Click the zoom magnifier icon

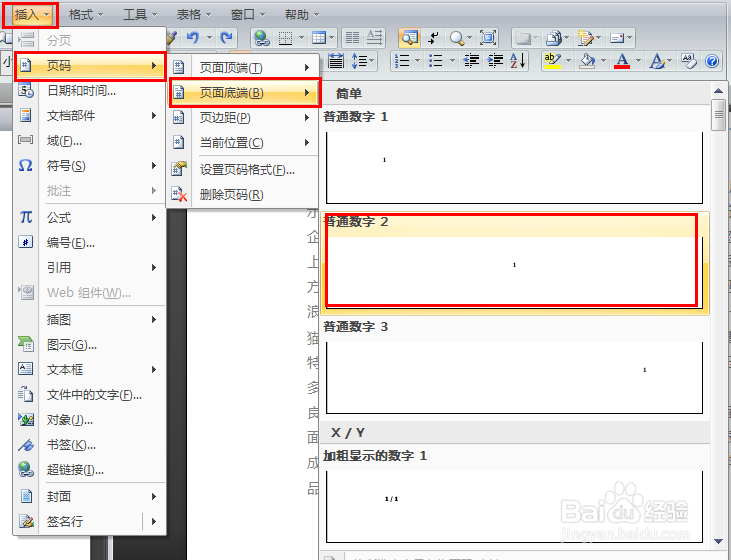[x=457, y=38]
